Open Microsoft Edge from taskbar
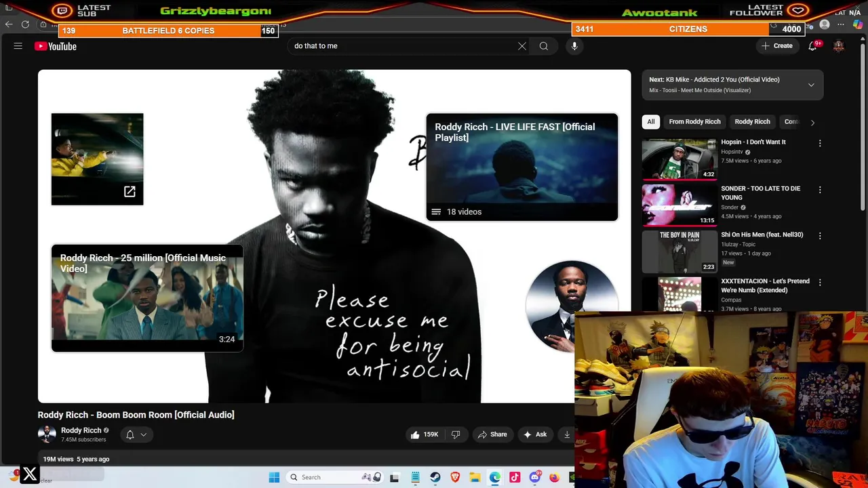The height and width of the screenshot is (488, 868). pyautogui.click(x=495, y=477)
